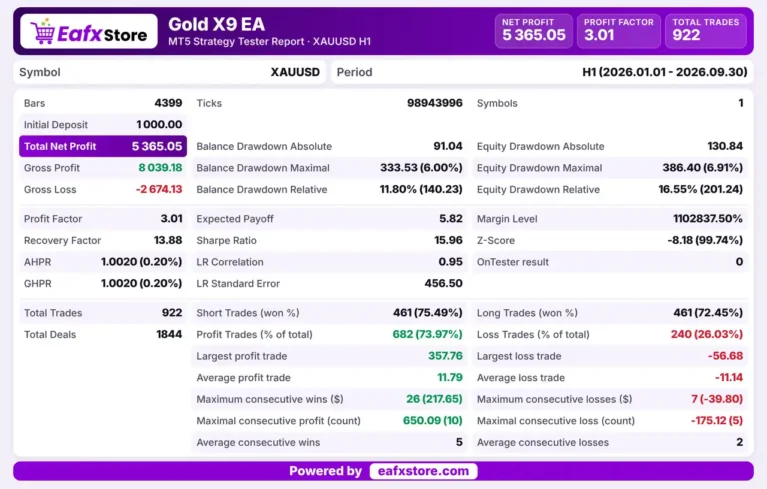The height and width of the screenshot is (489, 767).
Task: Click the NET PROFIT header card
Action: point(534,31)
